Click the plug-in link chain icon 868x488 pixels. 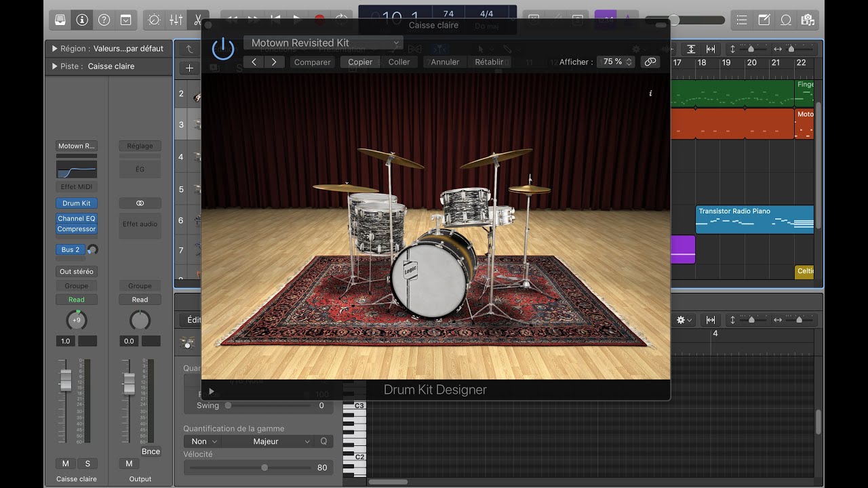click(650, 62)
